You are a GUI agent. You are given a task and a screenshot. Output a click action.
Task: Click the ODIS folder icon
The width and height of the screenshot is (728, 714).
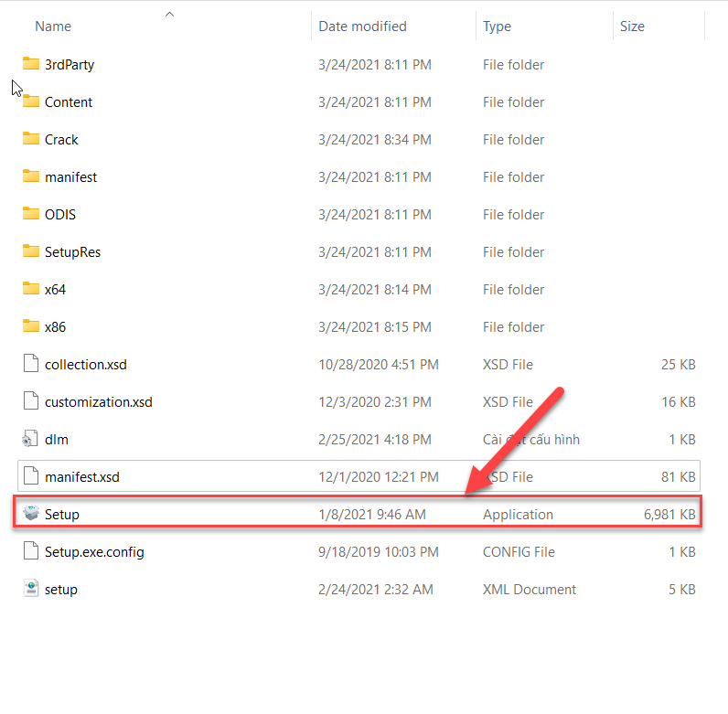coord(32,214)
